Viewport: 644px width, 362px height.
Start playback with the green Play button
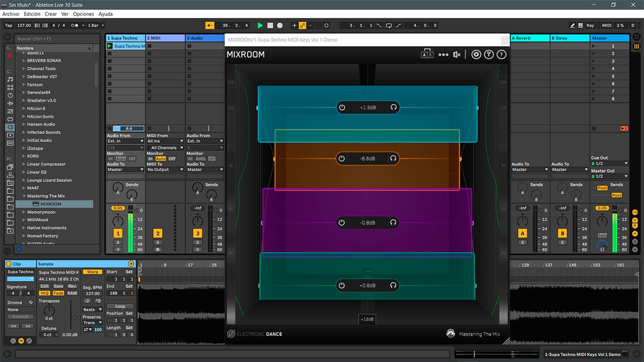[260, 25]
